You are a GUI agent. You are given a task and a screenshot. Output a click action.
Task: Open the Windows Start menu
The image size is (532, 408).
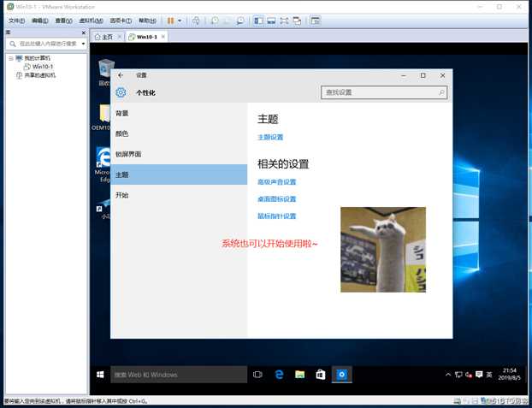[x=100, y=375]
